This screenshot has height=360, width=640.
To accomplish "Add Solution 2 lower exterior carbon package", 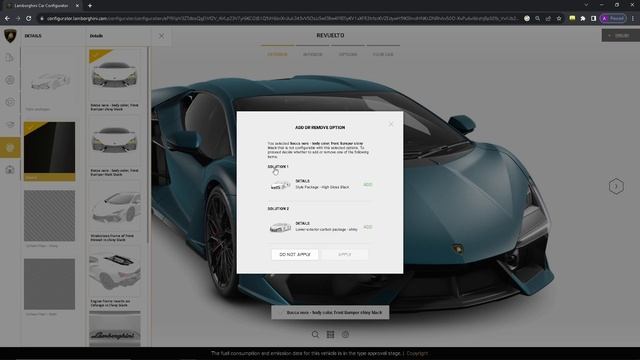I will 368,227.
